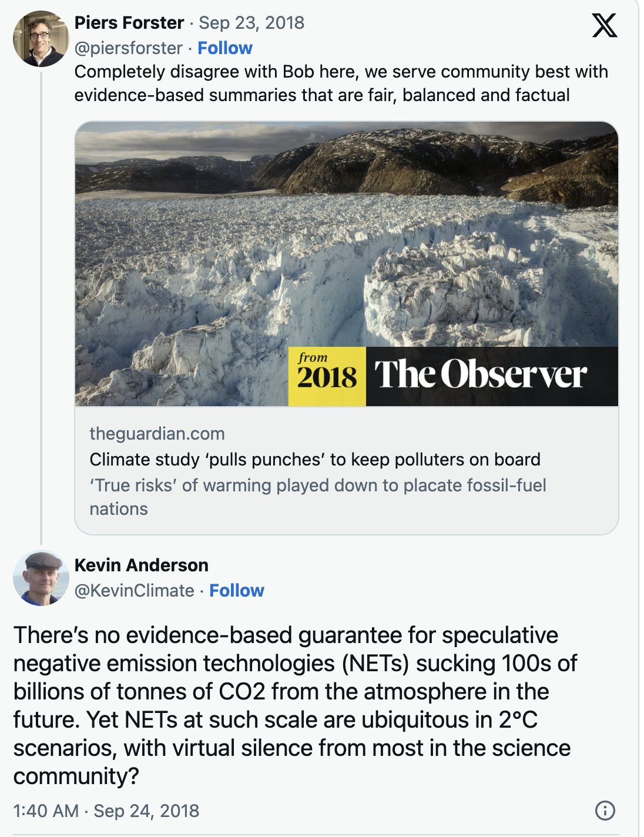Visit the theguardian.com source link
The height and width of the screenshot is (837, 644).
pos(157,433)
